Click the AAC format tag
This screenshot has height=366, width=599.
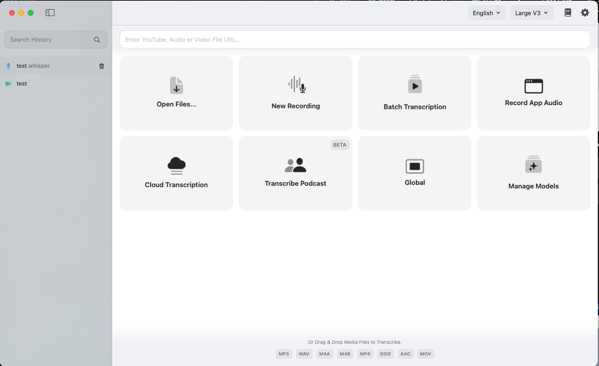tap(405, 354)
